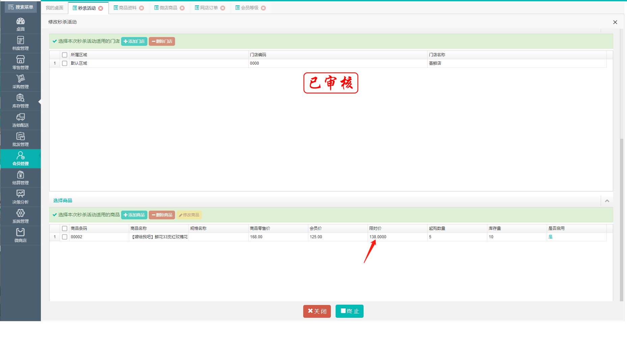Open 连锁配送 in the sidebar
The height and width of the screenshot is (364, 627).
(x=21, y=120)
